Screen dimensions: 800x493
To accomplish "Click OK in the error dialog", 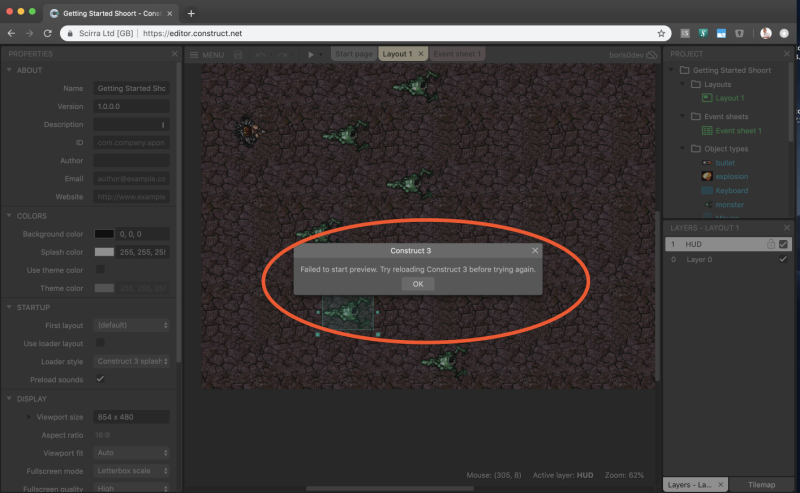I will click(x=418, y=284).
